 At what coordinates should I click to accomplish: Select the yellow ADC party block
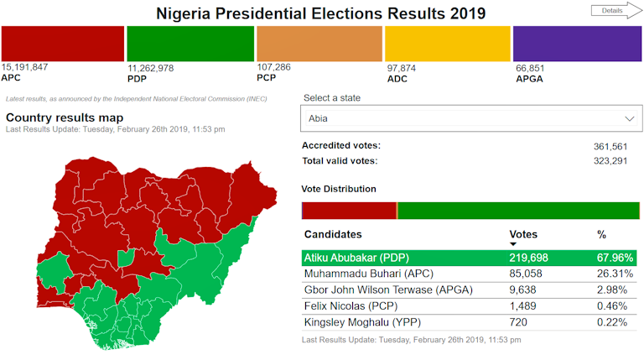click(447, 44)
